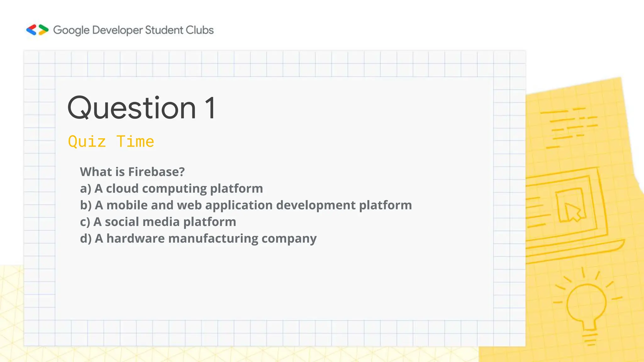Click the light bulb sketch illustration
Image resolution: width=644 pixels, height=362 pixels.
click(x=587, y=307)
